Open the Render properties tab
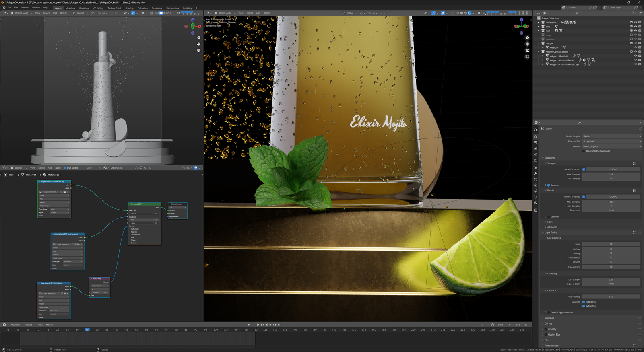This screenshot has width=644, height=352. click(x=536, y=137)
